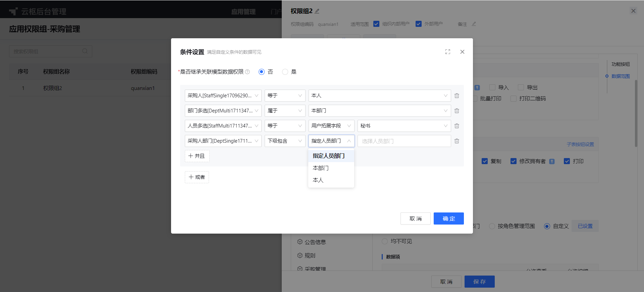Open the 下级包含 operator dropdown

pyautogui.click(x=285, y=141)
